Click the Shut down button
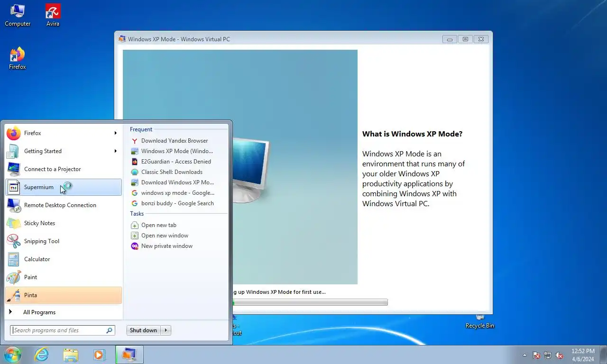 [x=144, y=330]
